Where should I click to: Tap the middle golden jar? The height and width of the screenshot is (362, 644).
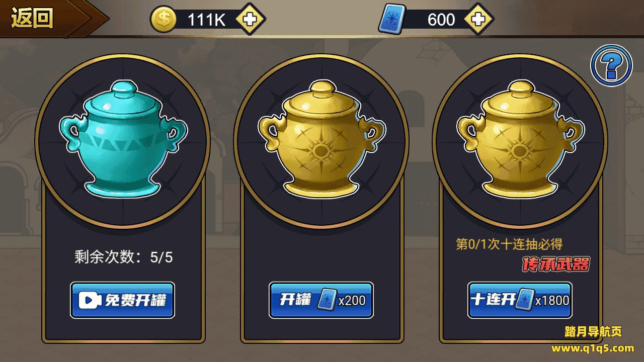[321, 138]
